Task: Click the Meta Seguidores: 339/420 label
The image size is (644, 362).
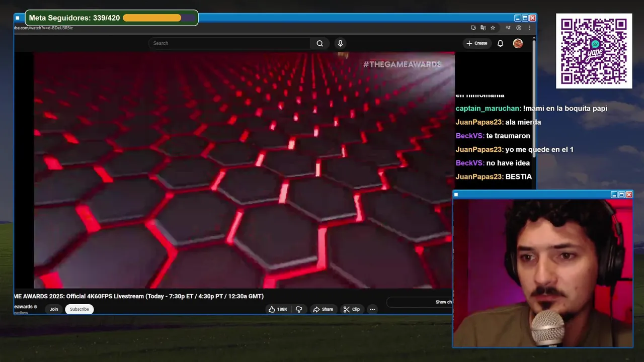Action: [x=74, y=18]
